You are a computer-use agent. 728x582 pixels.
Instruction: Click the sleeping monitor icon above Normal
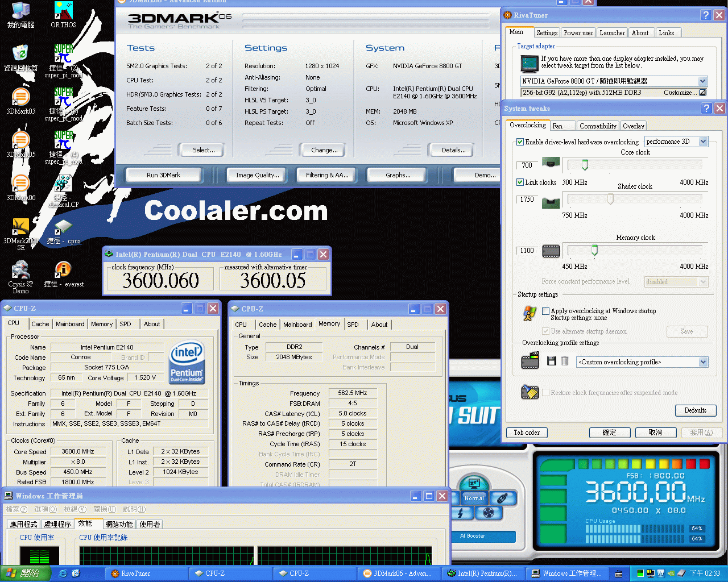(474, 484)
